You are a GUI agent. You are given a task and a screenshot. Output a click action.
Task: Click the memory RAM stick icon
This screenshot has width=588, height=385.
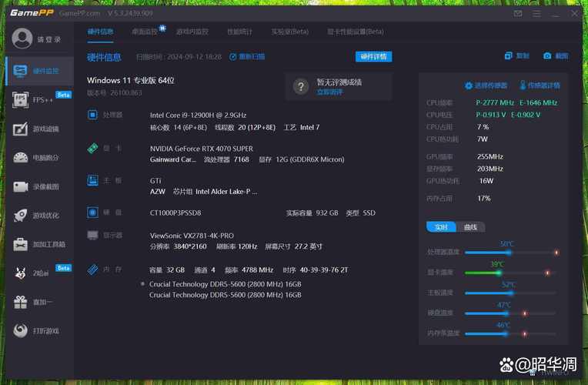(92, 269)
